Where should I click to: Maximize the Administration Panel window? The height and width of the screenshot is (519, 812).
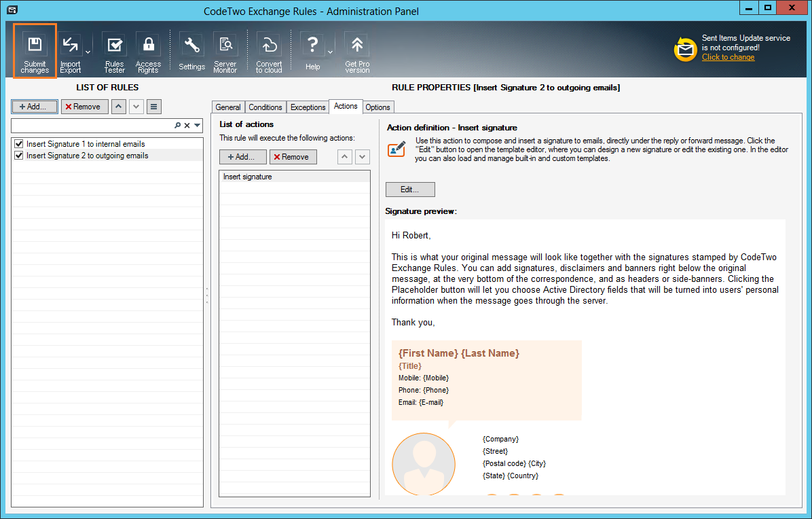pos(768,8)
